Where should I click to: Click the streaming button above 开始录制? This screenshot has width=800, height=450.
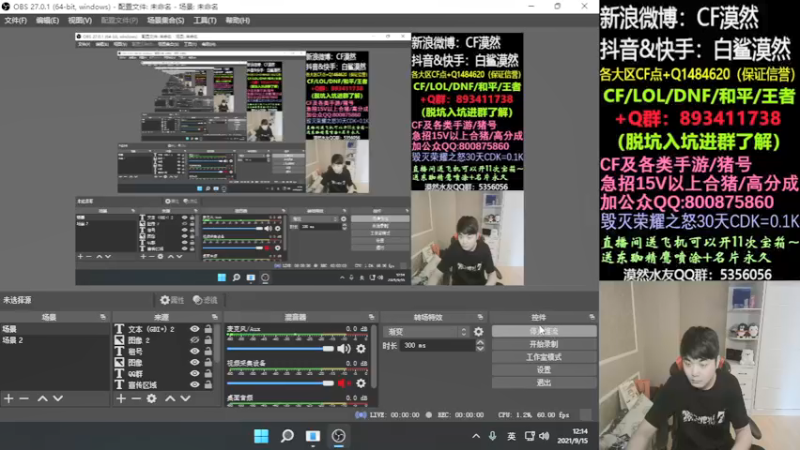tap(544, 332)
